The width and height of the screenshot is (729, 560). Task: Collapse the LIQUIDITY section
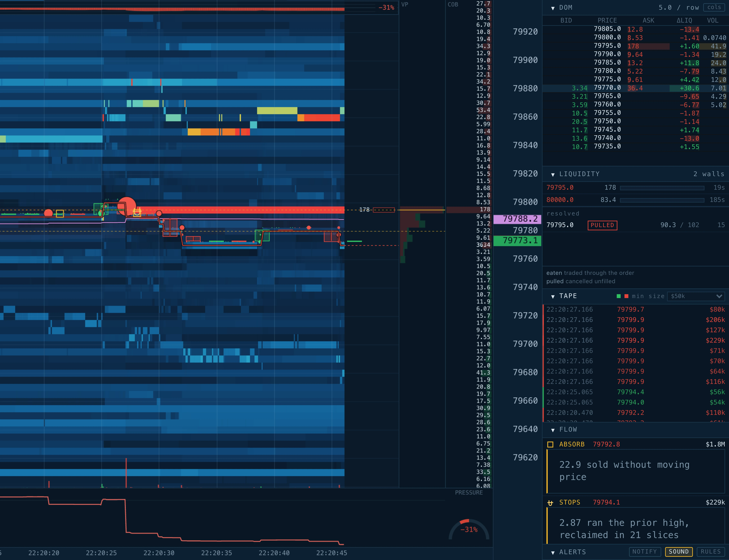pos(553,174)
